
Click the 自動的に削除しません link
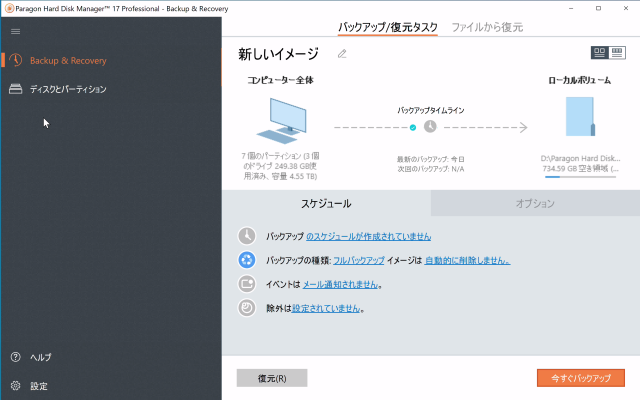tap(467, 260)
